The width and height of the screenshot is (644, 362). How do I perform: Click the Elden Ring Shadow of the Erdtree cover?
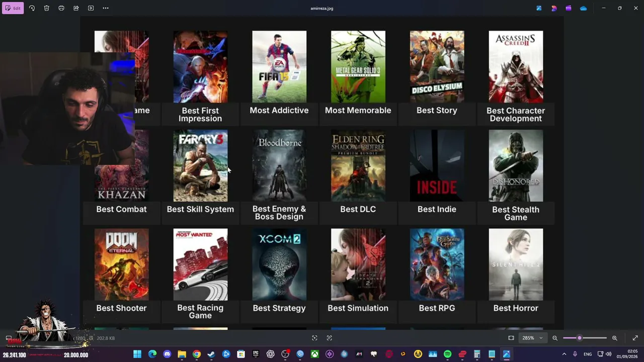click(x=358, y=165)
